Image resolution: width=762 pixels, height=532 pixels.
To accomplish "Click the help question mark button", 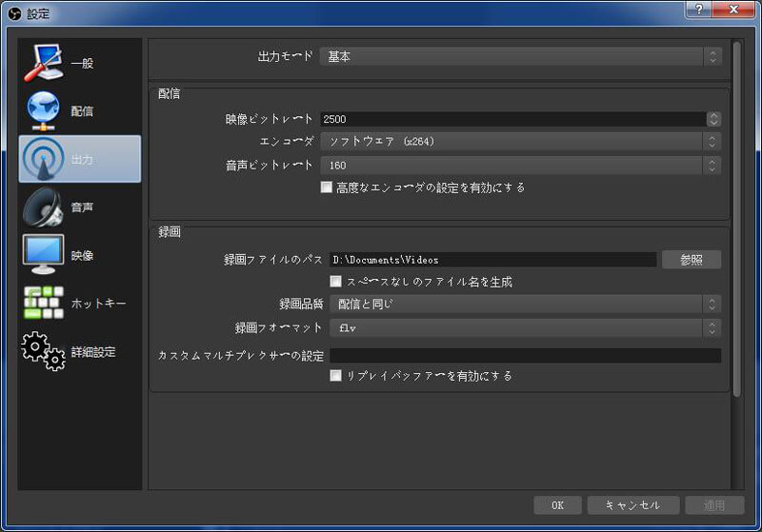I will 699,9.
